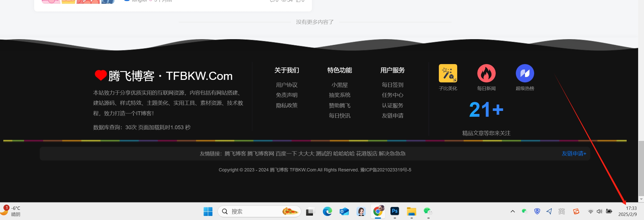The height and width of the screenshot is (220, 644).
Task: Go to 每日签到 under 用户服务
Action: tap(392, 85)
